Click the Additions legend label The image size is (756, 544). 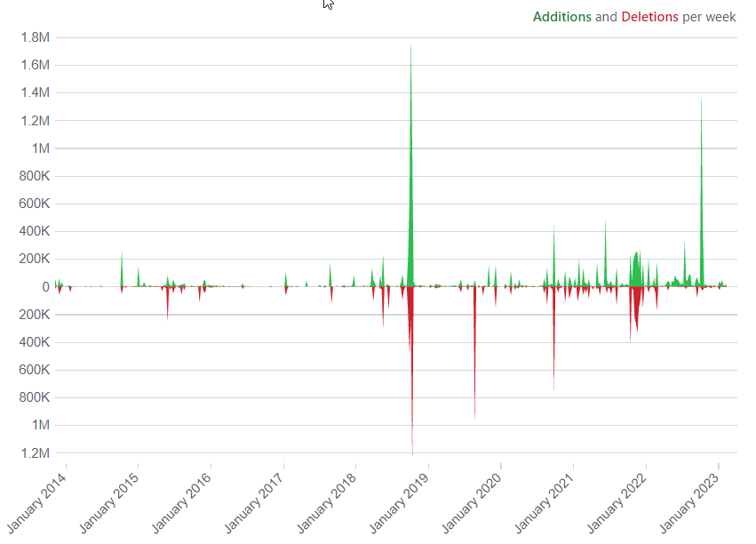(x=561, y=17)
